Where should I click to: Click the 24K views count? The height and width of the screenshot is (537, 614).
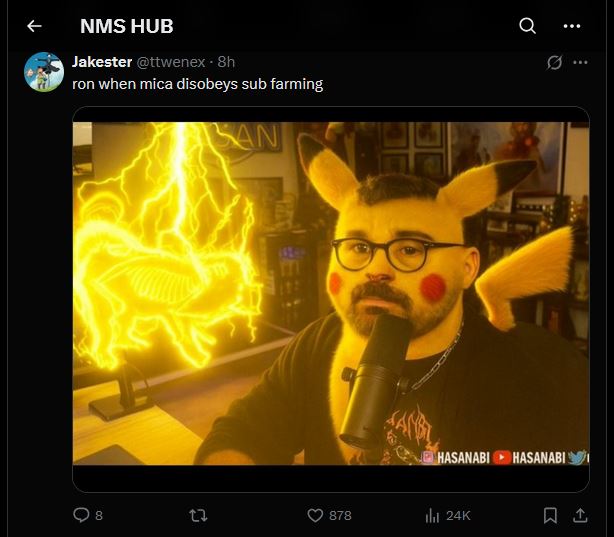(x=458, y=515)
